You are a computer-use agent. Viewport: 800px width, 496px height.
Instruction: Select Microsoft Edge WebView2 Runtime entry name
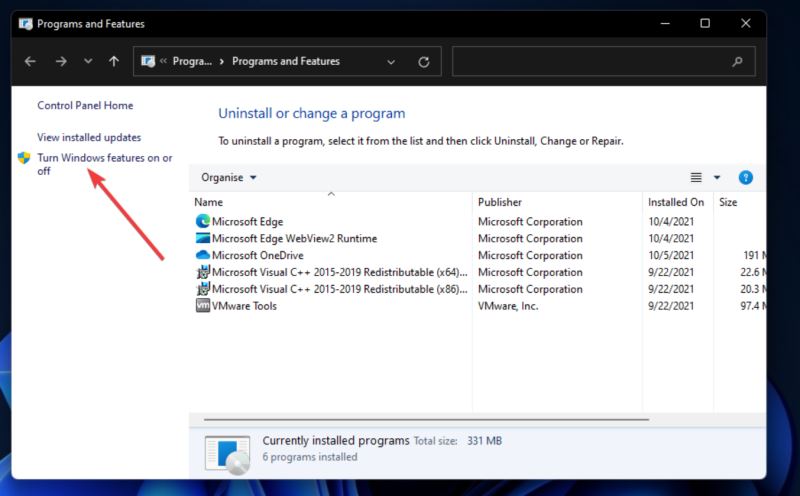(294, 238)
